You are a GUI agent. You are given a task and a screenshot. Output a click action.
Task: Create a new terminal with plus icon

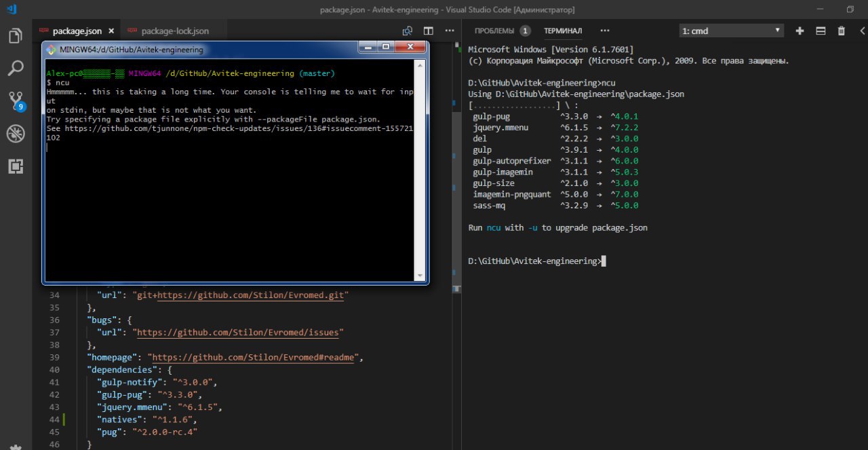[800, 31]
